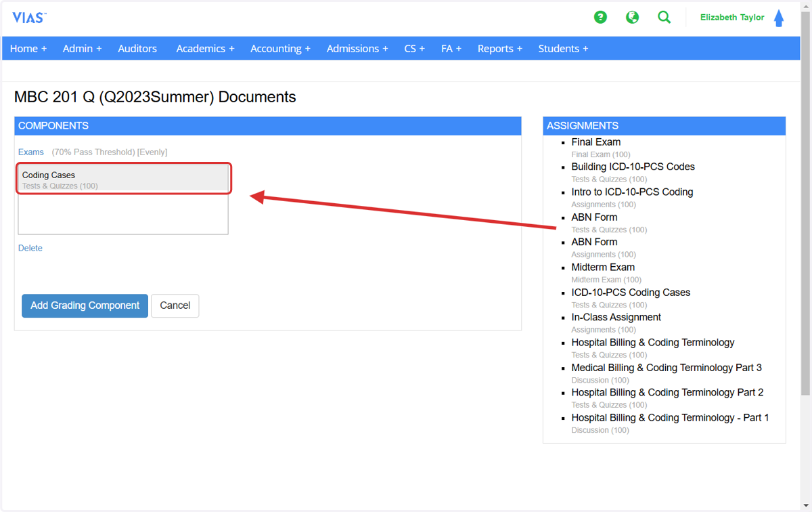Click the VIAS logo
The height and width of the screenshot is (512, 812).
pos(30,18)
